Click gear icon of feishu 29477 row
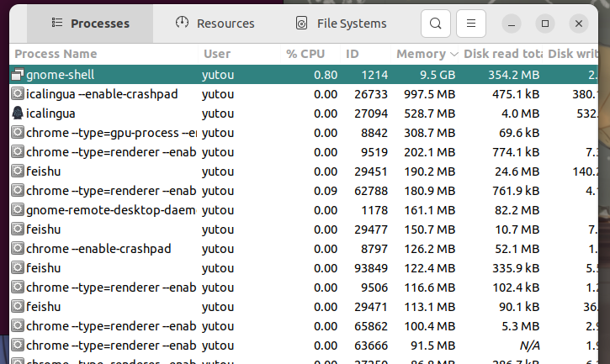 [x=18, y=229]
